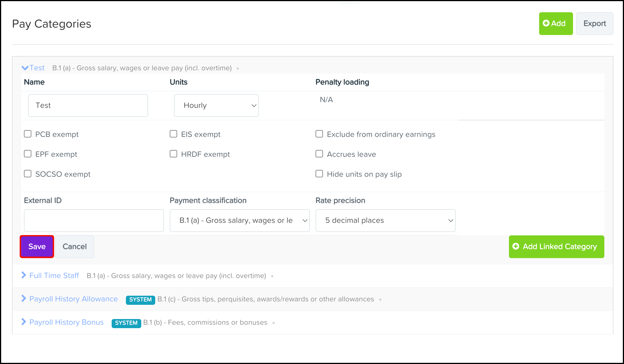Click the Export button
The image size is (624, 364).
click(594, 24)
